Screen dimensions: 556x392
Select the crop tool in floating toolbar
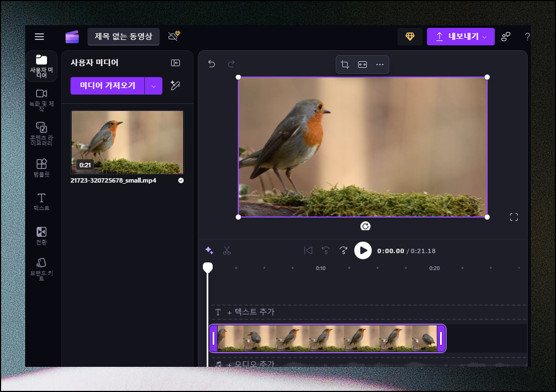tap(344, 64)
